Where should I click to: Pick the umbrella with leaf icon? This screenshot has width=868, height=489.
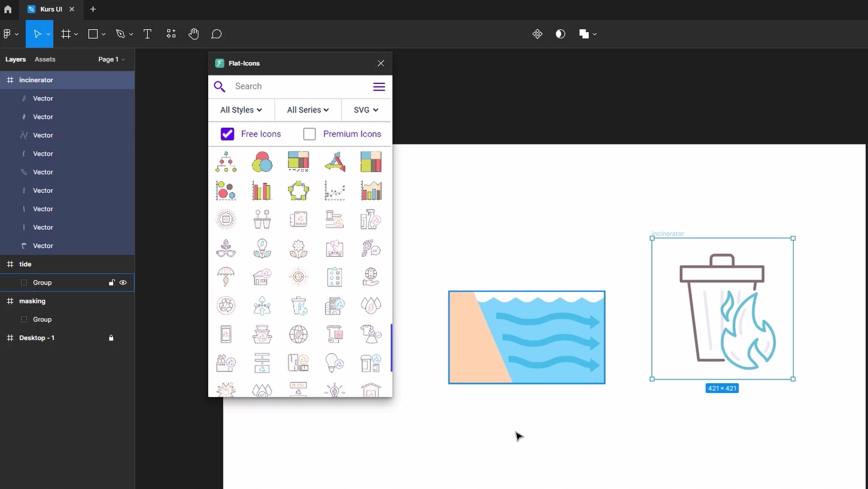coord(226,277)
